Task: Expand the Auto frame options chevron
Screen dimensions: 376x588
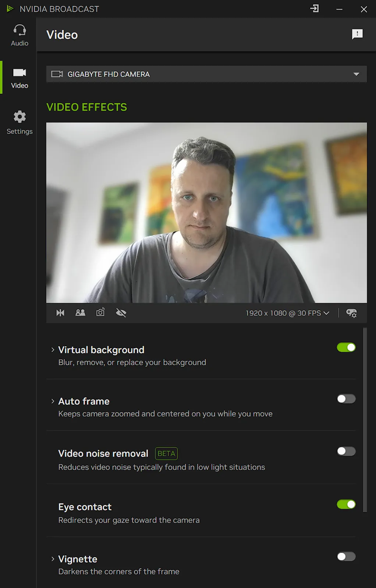Action: pos(53,401)
